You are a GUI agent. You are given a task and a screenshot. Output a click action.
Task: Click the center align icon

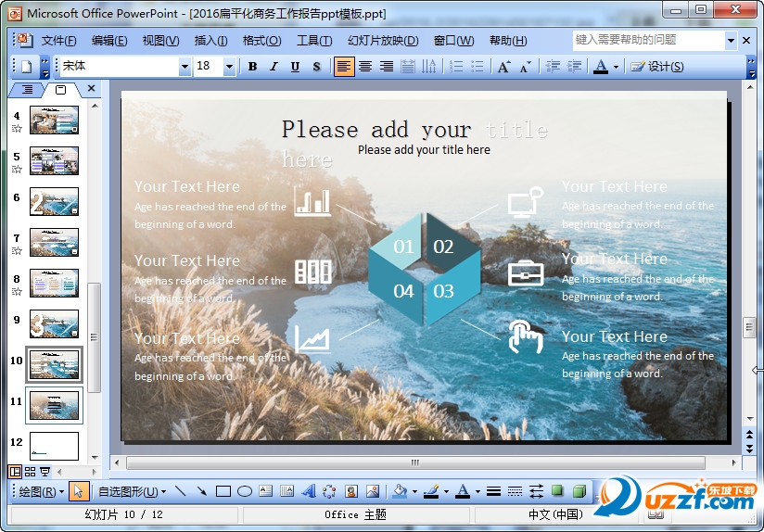pos(365,67)
